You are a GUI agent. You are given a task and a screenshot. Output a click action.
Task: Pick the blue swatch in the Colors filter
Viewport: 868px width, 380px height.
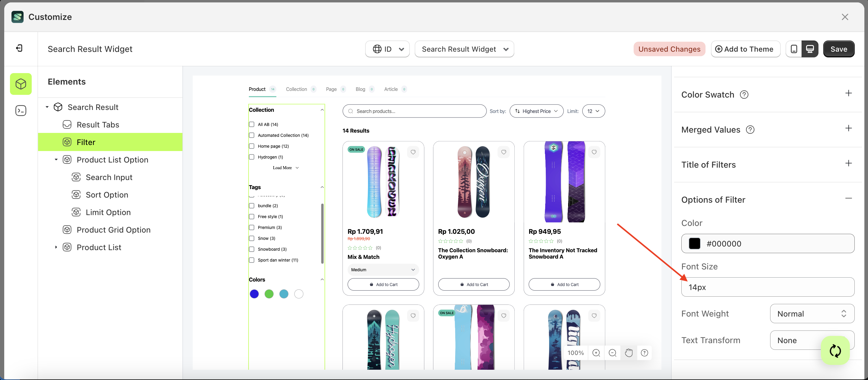pyautogui.click(x=254, y=294)
